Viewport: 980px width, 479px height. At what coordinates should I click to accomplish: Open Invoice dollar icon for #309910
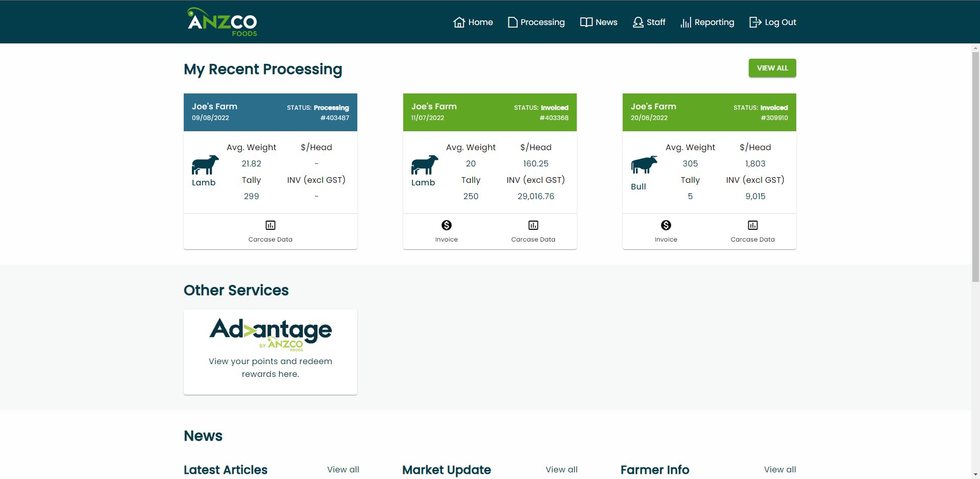point(666,225)
